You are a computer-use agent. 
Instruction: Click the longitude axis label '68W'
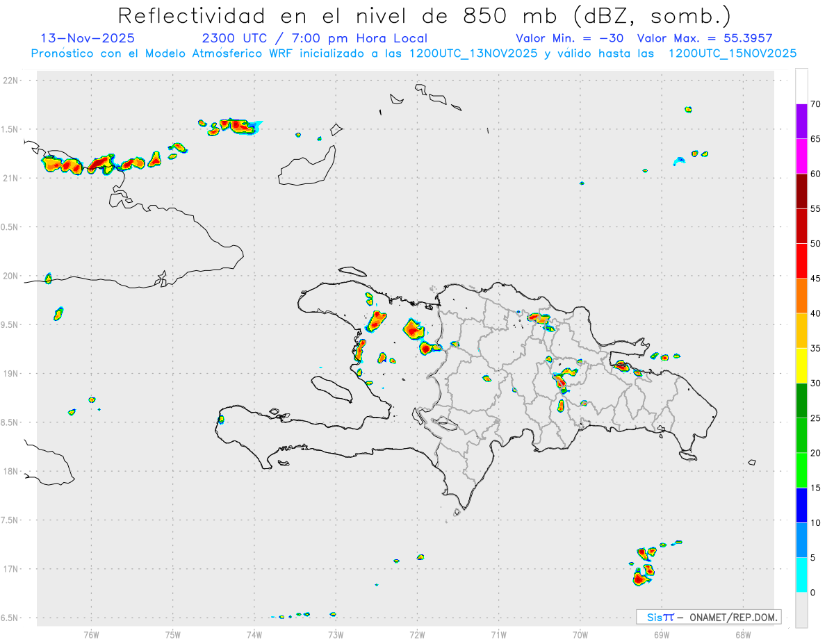[x=743, y=634]
